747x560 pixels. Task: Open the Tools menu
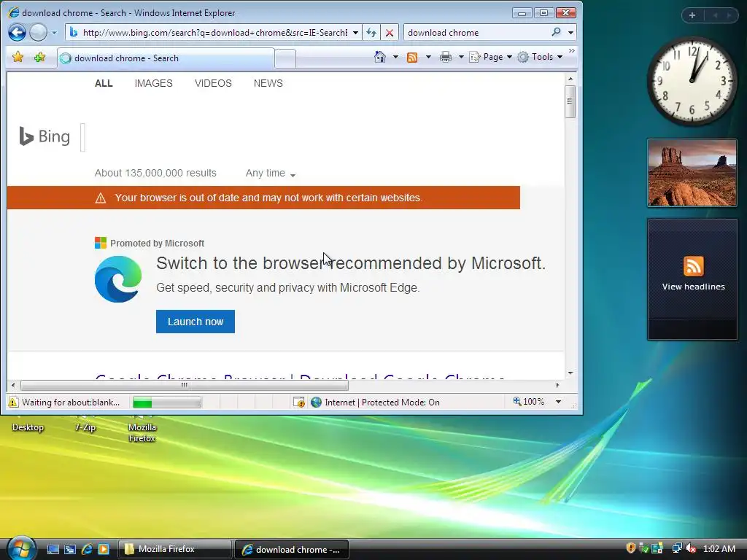[x=541, y=57]
